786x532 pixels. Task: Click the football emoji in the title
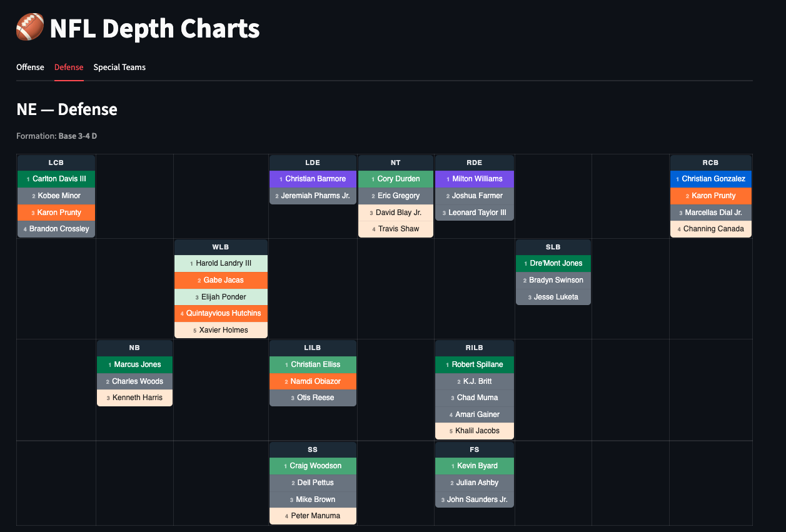coord(30,28)
